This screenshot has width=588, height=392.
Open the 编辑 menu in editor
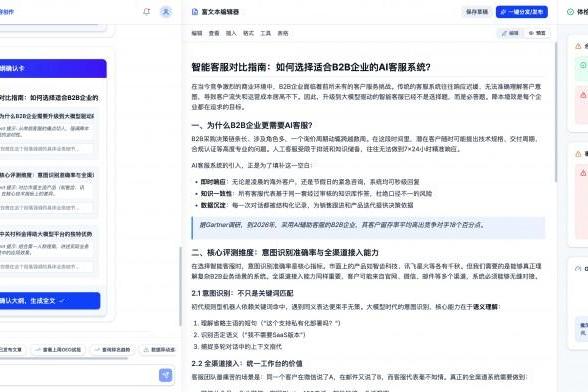[197, 33]
